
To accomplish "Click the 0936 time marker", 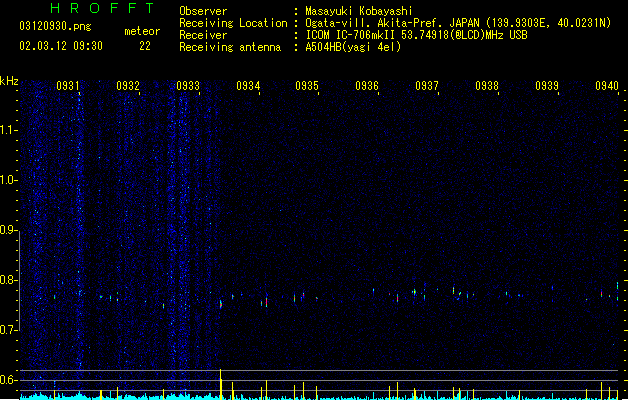I will point(367,86).
